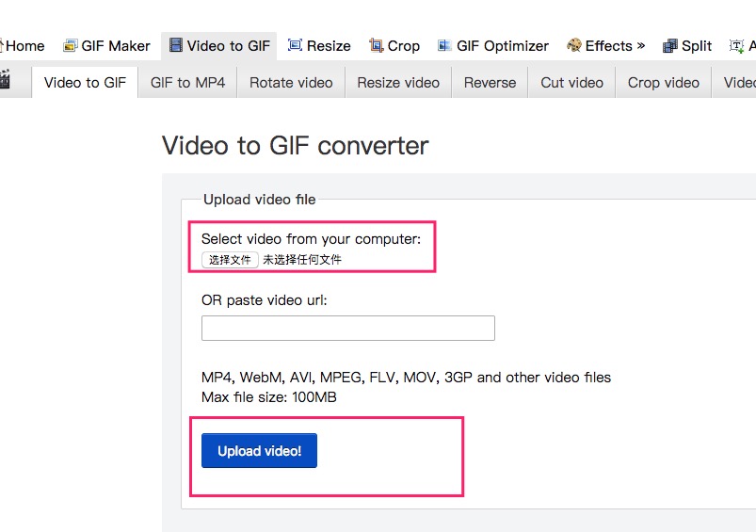Viewport: 756px width, 532px height.
Task: Click the Effects palette icon
Action: pyautogui.click(x=573, y=45)
